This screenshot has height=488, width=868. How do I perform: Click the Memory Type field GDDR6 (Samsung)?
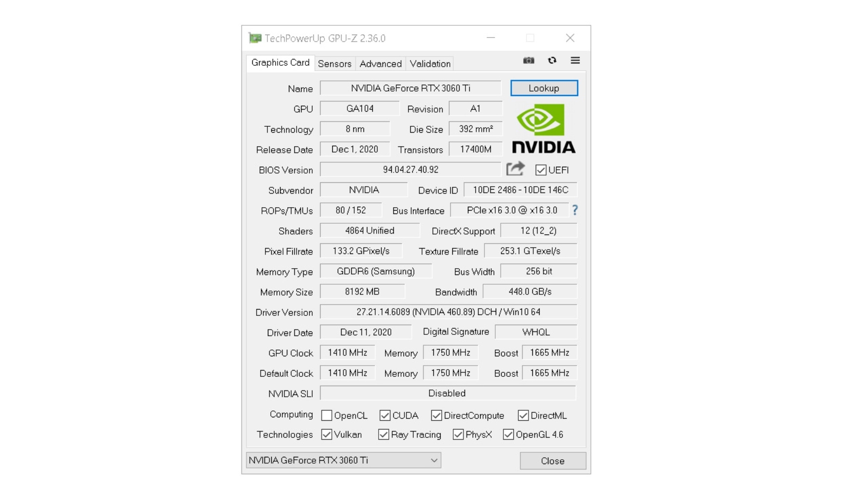coord(376,272)
